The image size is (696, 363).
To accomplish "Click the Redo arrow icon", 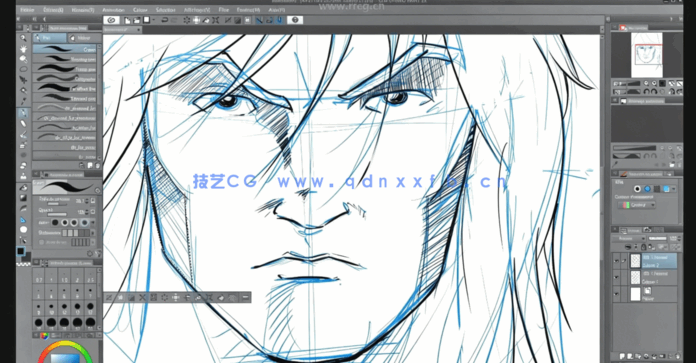I will (174, 20).
